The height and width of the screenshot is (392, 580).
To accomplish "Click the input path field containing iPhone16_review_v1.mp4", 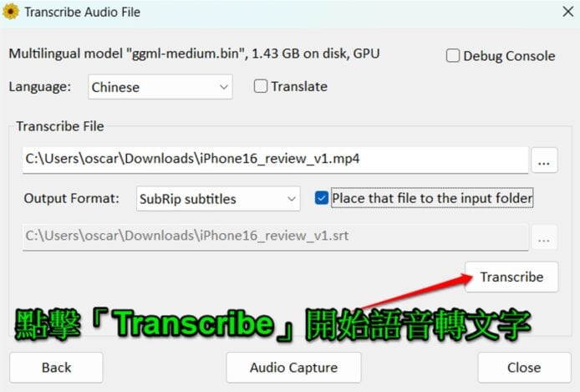I will click(x=275, y=160).
